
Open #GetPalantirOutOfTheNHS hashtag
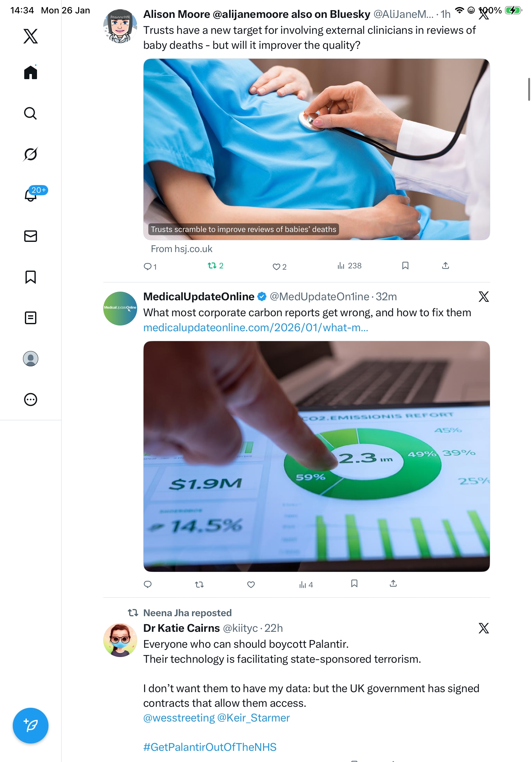click(x=210, y=747)
